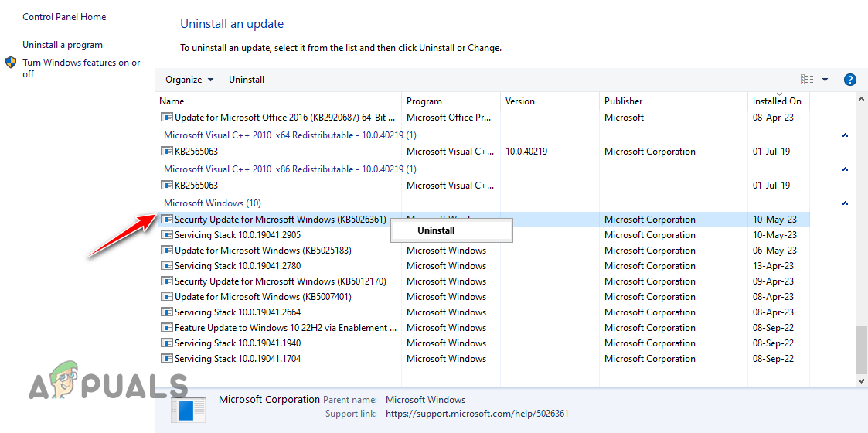Click the vertical scrollbar thumb
This screenshot has height=433, width=868.
point(861,350)
